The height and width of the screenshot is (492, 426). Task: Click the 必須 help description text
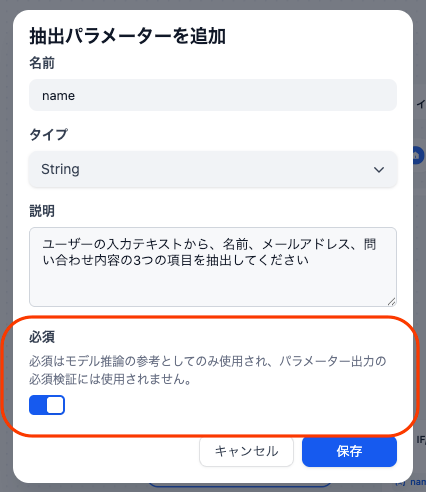[207, 370]
